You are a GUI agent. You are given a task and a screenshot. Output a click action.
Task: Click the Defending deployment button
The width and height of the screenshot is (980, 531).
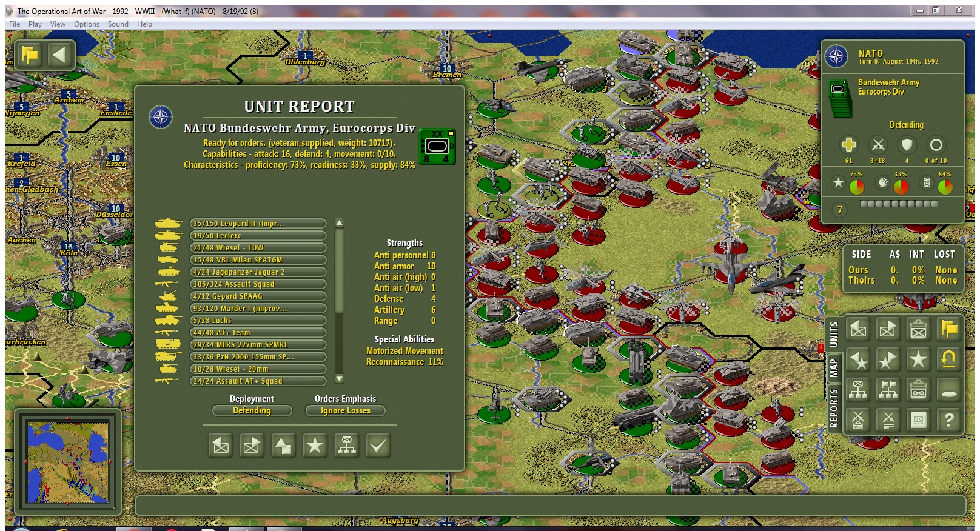[252, 410]
